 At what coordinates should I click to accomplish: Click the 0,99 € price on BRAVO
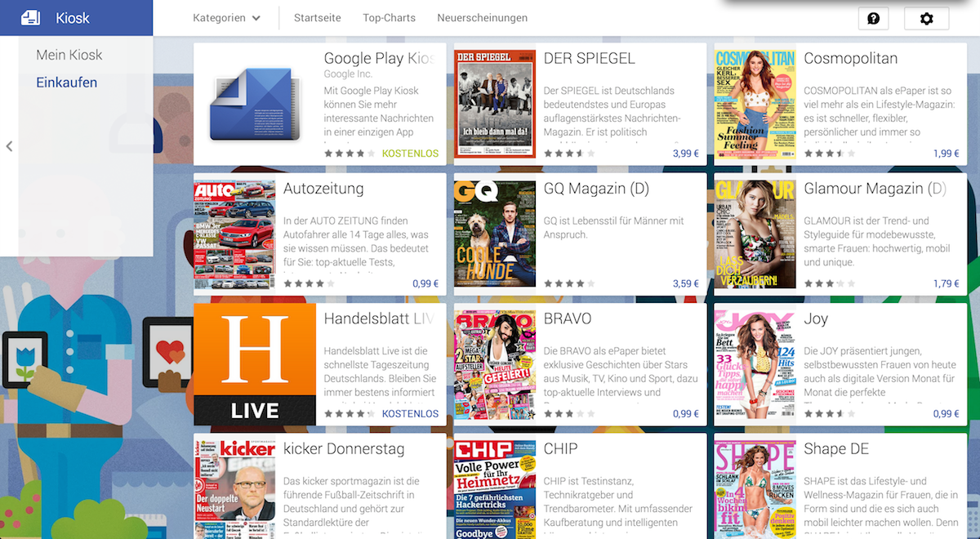(x=686, y=413)
